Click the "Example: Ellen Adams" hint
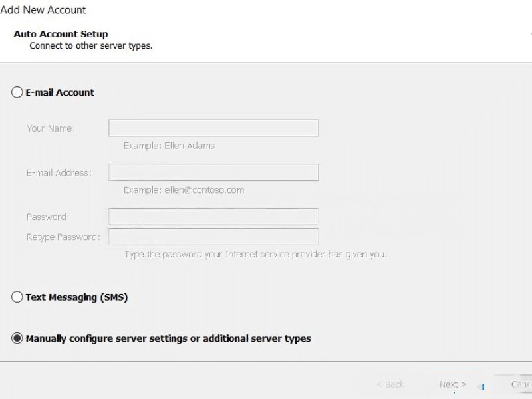The image size is (532, 399). 169,146
